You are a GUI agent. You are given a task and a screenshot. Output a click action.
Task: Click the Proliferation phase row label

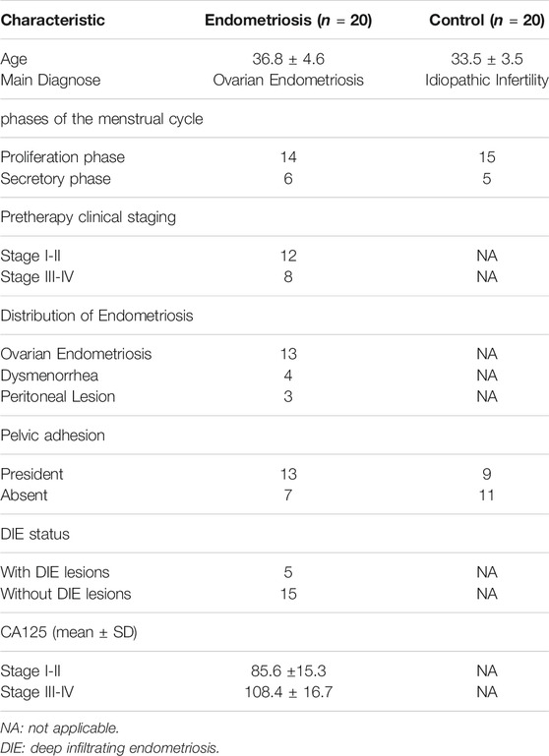[x=63, y=157]
